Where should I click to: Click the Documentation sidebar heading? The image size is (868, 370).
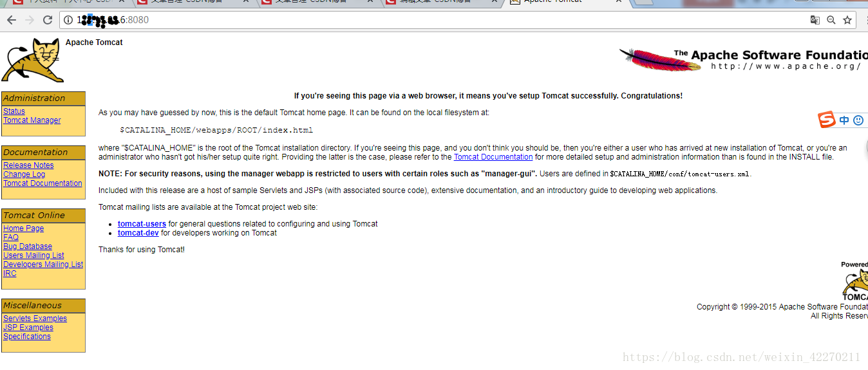click(x=44, y=153)
